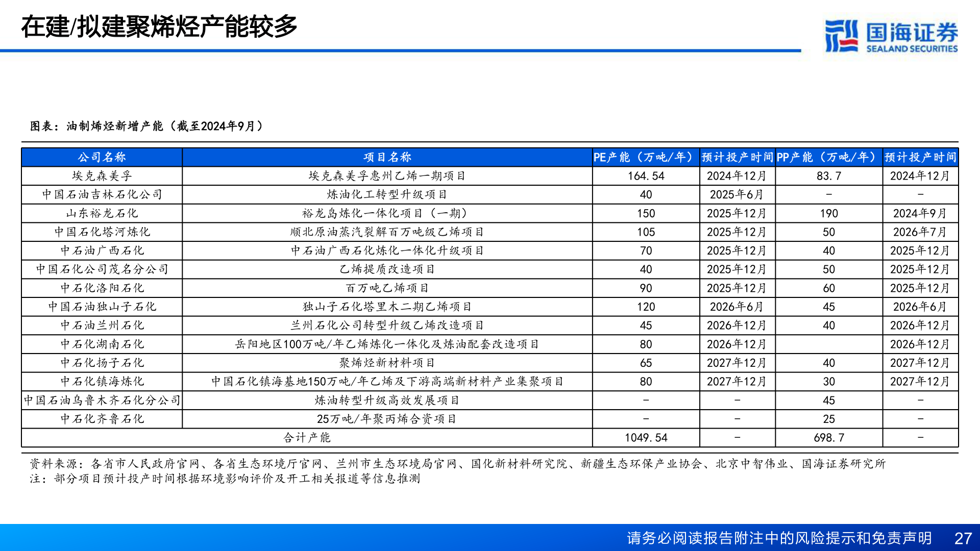The height and width of the screenshot is (551, 980).
Task: Click the PP产能（万吨/年）header cell
Action: [x=827, y=157]
